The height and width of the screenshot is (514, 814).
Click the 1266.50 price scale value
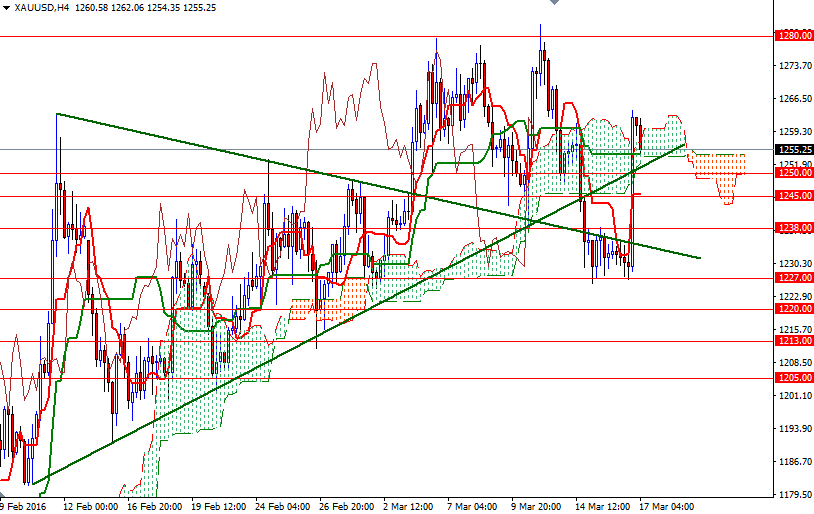click(x=795, y=99)
